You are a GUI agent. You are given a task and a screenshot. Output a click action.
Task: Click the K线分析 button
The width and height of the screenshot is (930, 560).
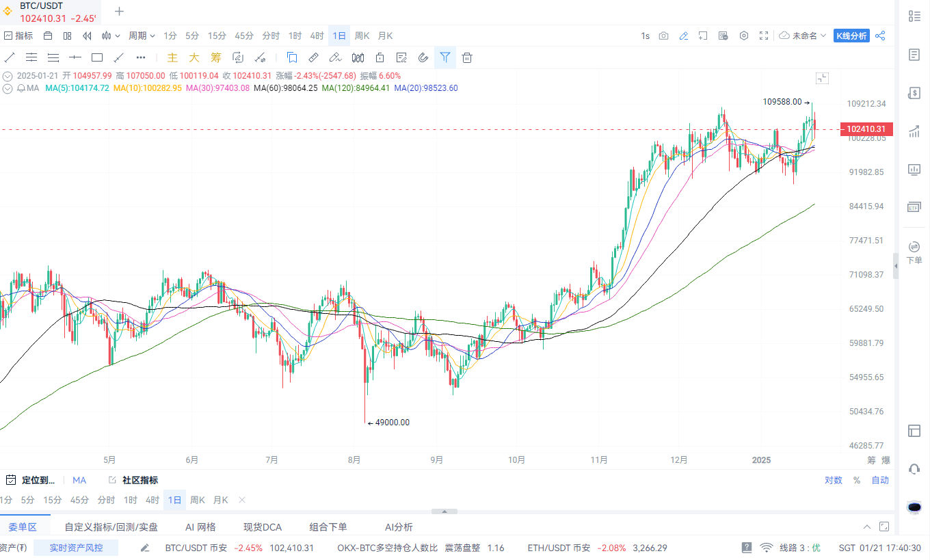coord(851,36)
